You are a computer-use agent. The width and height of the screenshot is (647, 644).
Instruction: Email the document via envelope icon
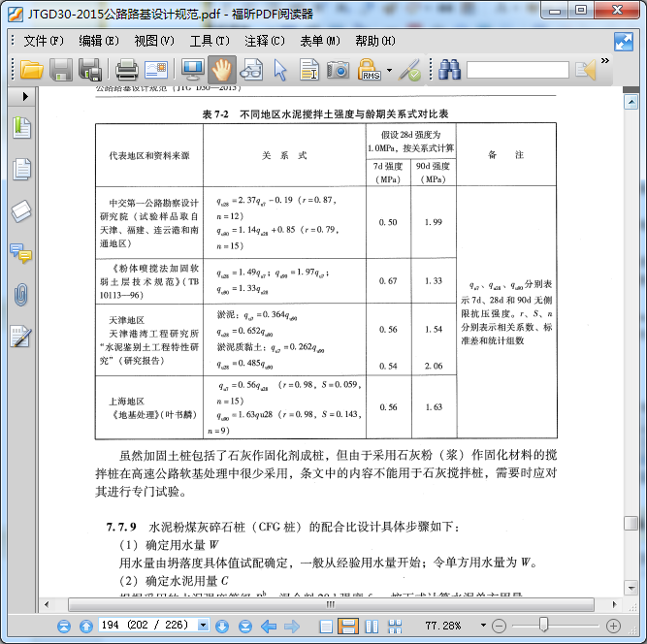(x=156, y=69)
